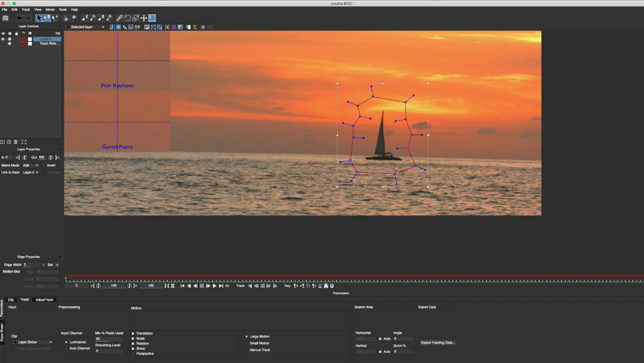The image size is (644, 363).
Task: Click Edge Width Set button
Action: (x=50, y=265)
